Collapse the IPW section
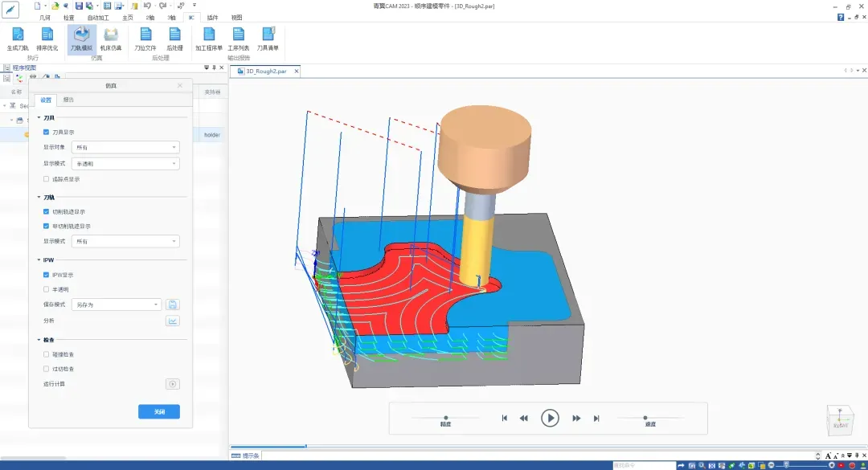 (x=39, y=260)
